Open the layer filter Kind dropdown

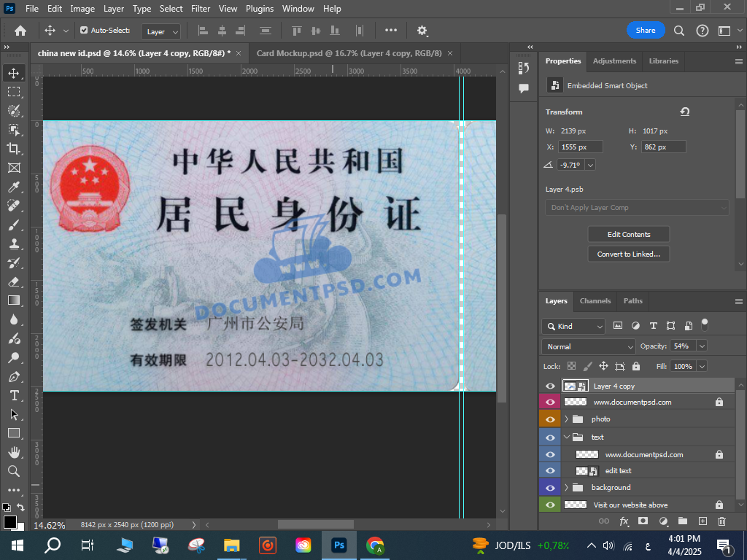(573, 326)
